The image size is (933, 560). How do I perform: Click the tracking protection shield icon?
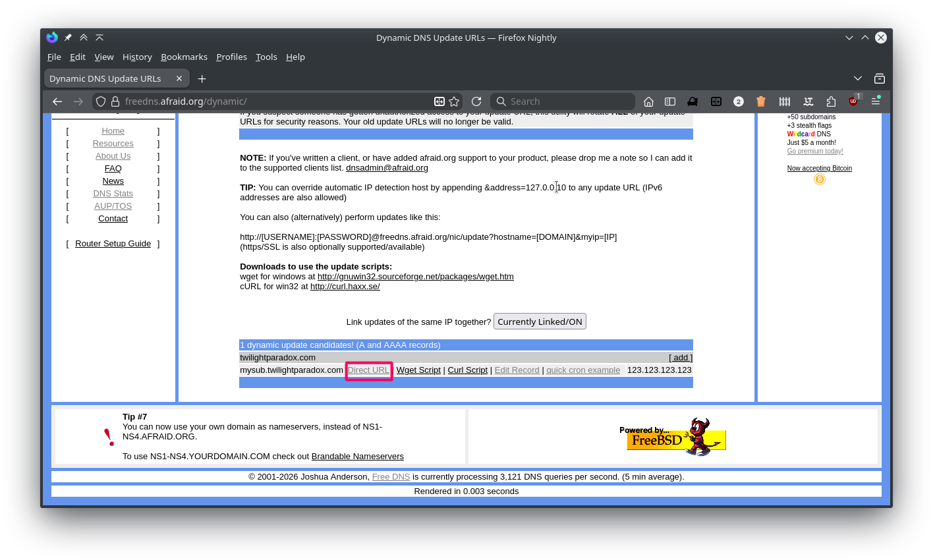[x=101, y=101]
